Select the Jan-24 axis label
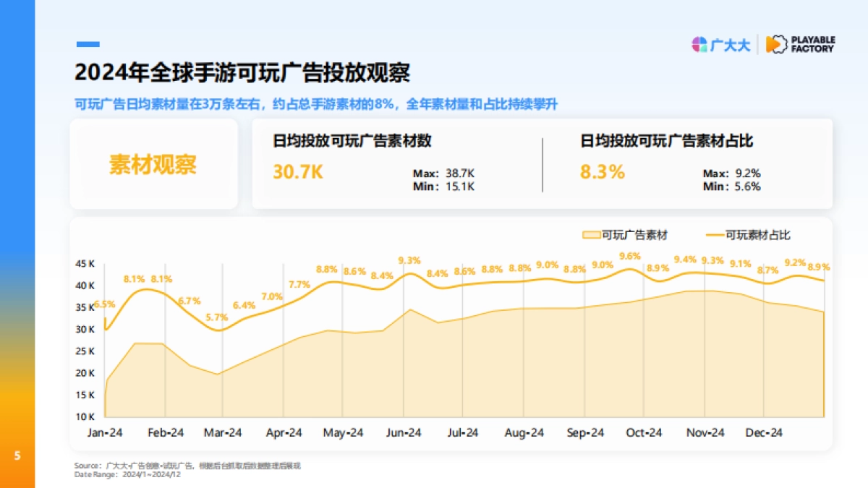The width and height of the screenshot is (868, 488). 103,432
